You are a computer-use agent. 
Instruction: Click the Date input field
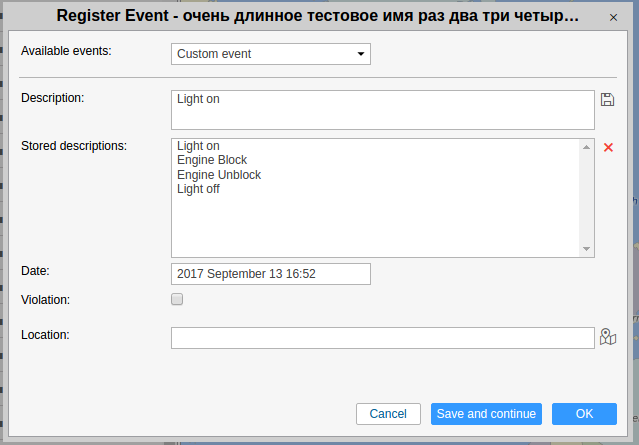pos(271,274)
